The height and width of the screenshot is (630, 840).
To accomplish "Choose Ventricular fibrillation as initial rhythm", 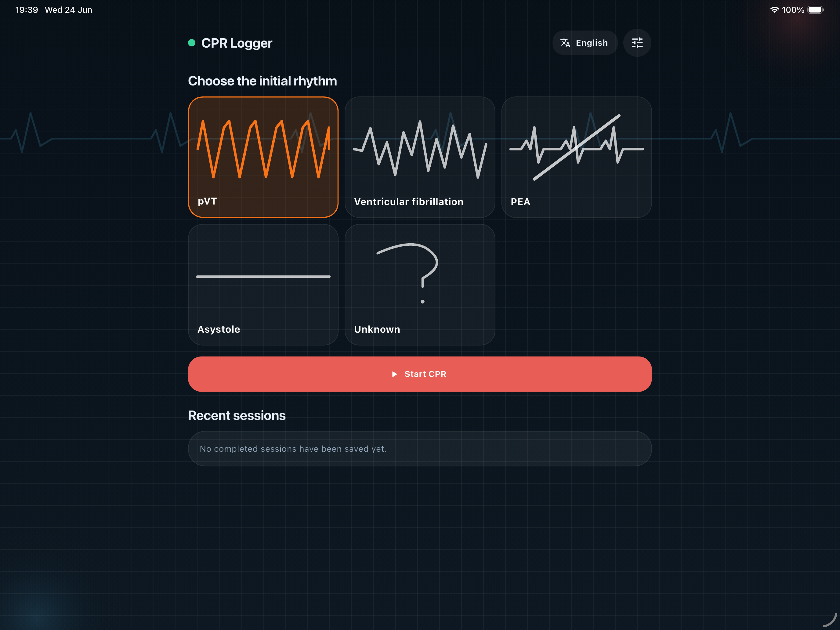I will coord(420,157).
